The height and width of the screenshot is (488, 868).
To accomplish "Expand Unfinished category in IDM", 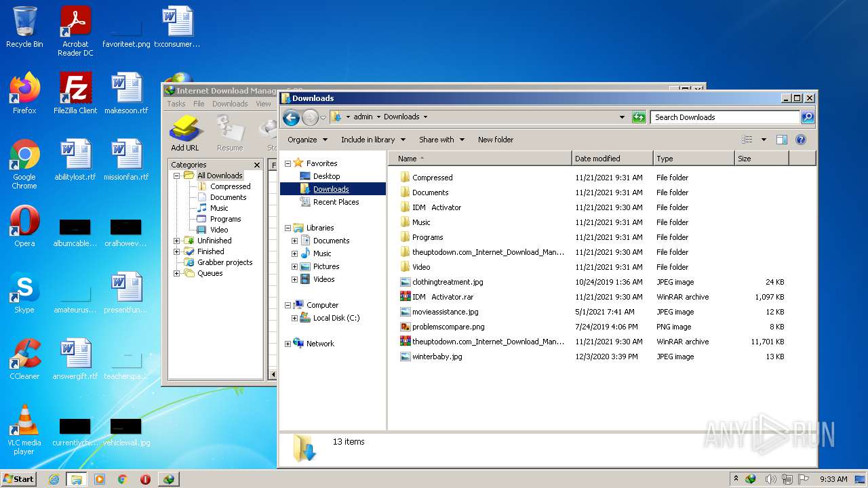I will [177, 241].
